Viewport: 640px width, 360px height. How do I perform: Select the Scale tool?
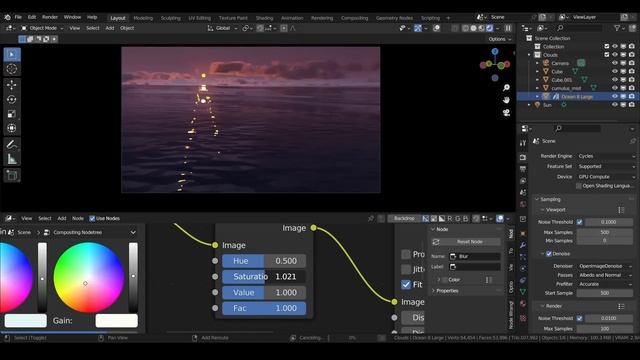(x=12, y=114)
